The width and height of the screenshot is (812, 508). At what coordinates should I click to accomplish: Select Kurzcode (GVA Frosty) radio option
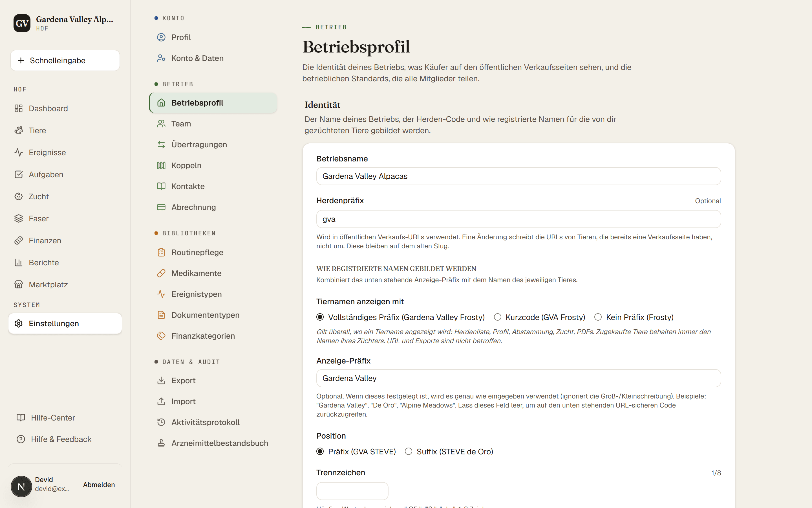498,317
